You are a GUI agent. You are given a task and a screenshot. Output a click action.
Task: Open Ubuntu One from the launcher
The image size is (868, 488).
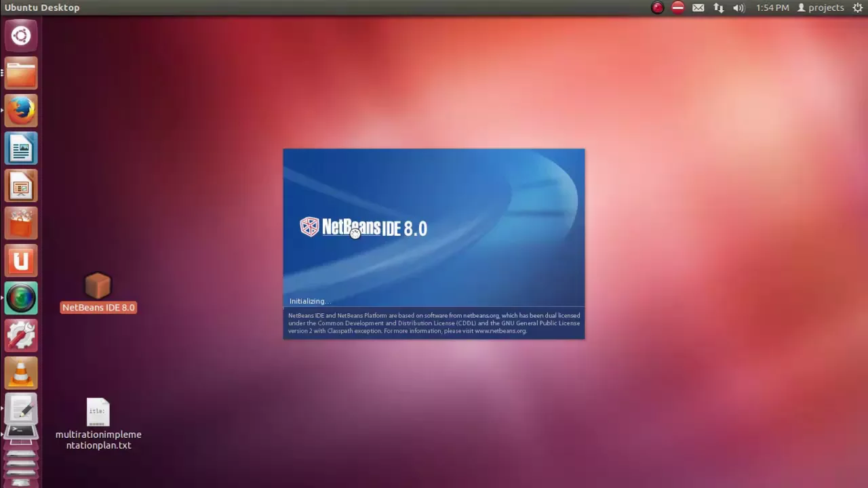(21, 260)
